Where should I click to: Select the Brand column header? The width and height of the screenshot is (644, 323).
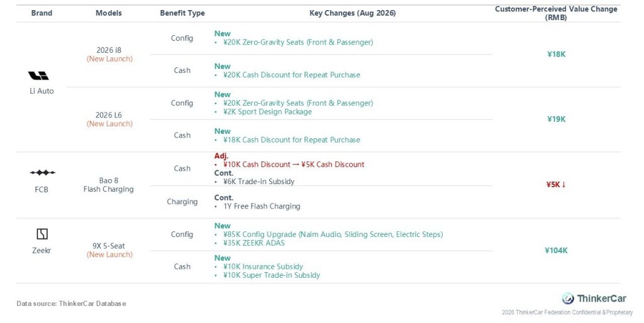(42, 13)
